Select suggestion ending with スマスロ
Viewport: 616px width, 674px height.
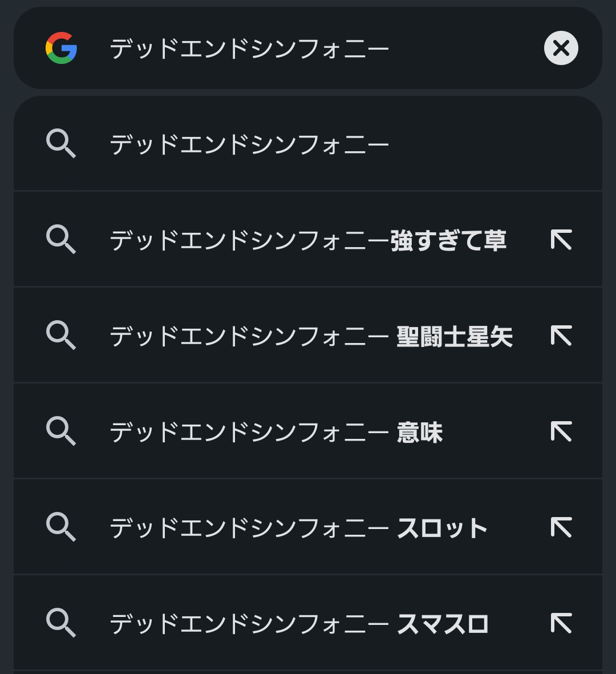click(299, 623)
